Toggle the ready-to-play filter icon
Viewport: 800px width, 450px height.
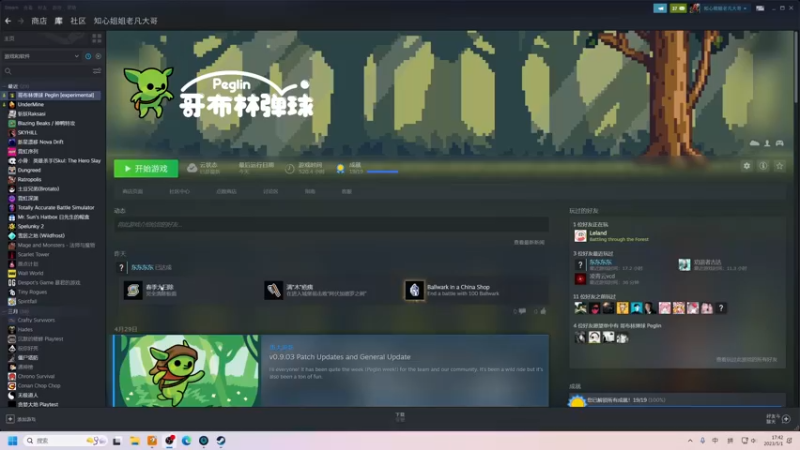pos(98,56)
